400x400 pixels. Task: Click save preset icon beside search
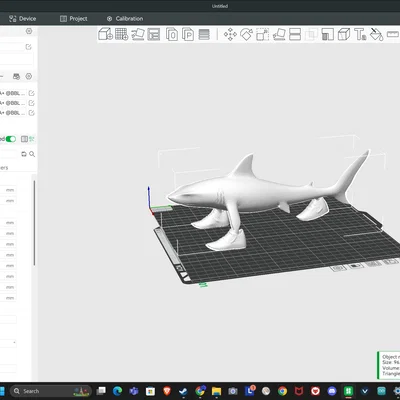point(24,154)
